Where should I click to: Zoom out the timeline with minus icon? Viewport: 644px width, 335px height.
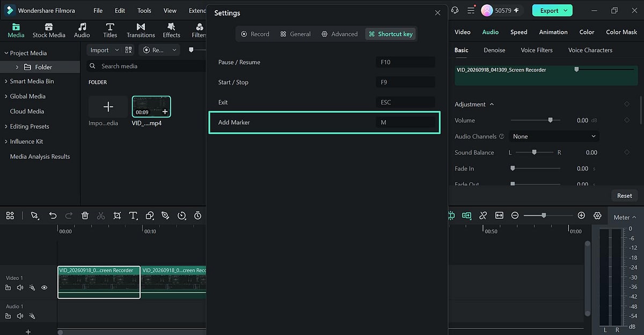[515, 215]
